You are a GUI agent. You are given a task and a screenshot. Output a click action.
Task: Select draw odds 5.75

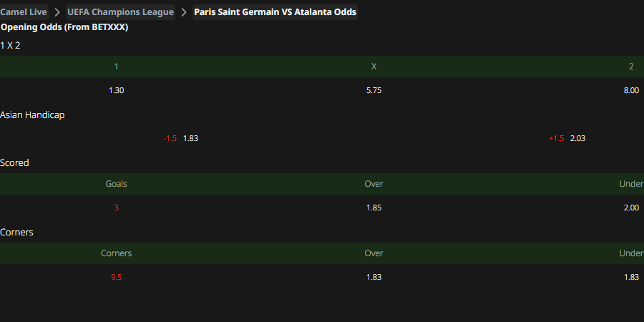tap(374, 90)
